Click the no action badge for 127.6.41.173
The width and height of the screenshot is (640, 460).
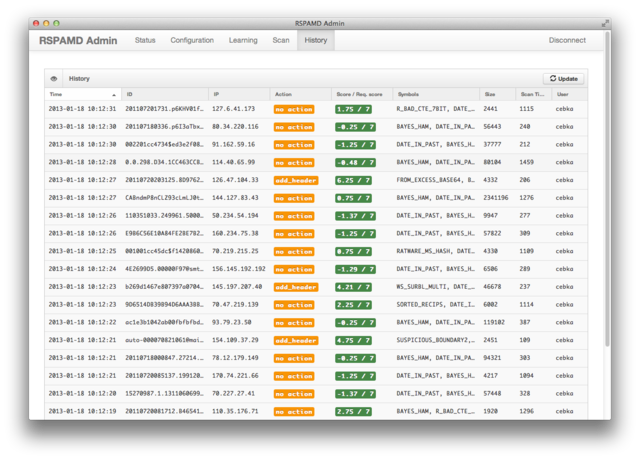point(294,109)
